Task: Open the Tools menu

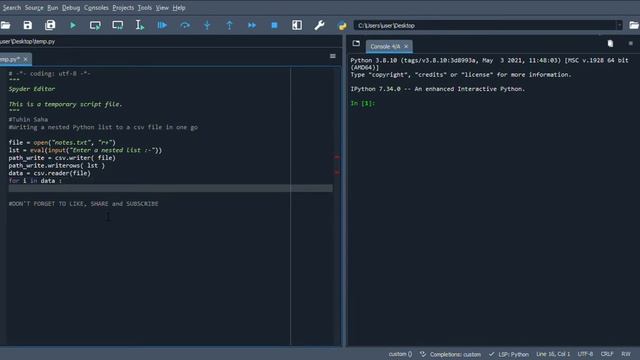Action: 144,8
